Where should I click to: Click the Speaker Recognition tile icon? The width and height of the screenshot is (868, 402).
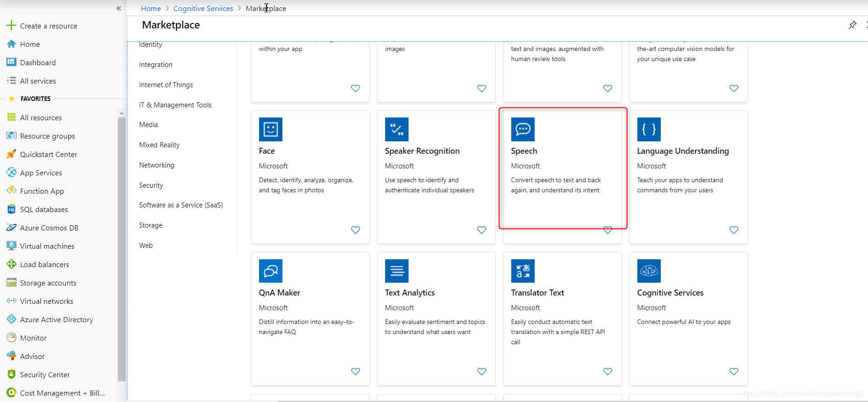pyautogui.click(x=397, y=129)
